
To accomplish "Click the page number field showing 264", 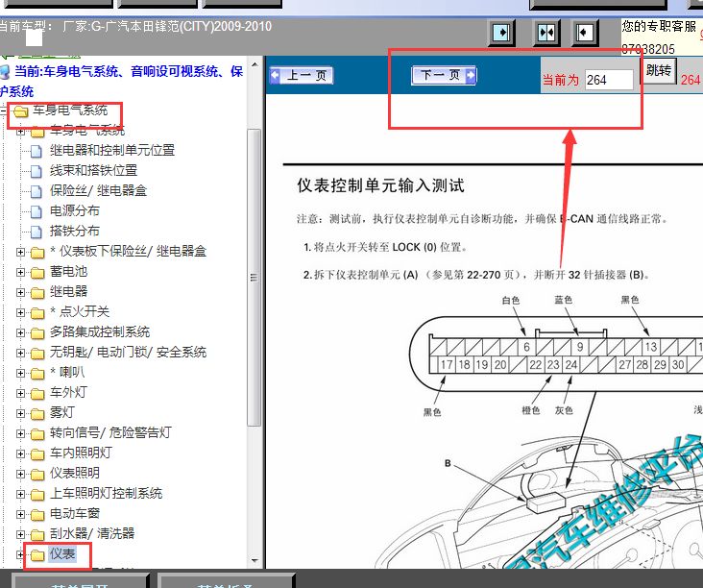I will click(608, 80).
